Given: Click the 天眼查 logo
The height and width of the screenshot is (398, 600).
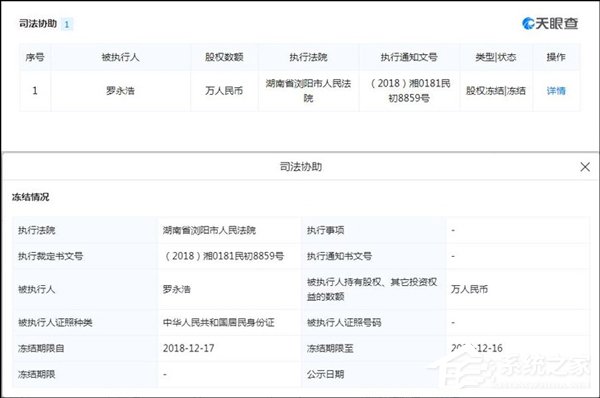Looking at the screenshot, I should [550, 23].
